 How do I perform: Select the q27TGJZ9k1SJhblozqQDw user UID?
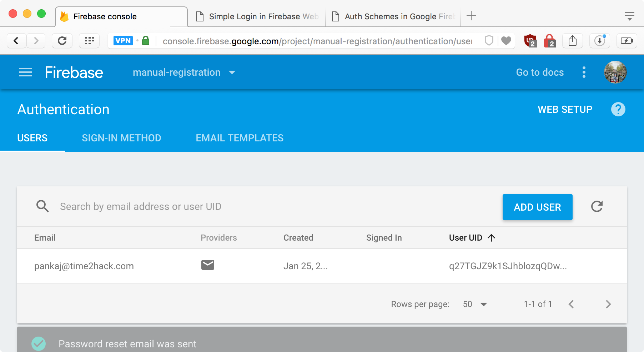(508, 266)
